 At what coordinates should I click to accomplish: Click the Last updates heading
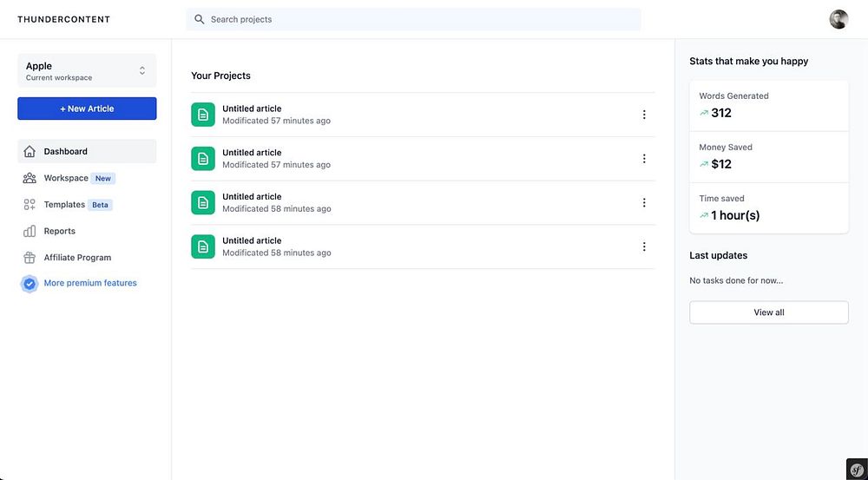click(x=718, y=255)
